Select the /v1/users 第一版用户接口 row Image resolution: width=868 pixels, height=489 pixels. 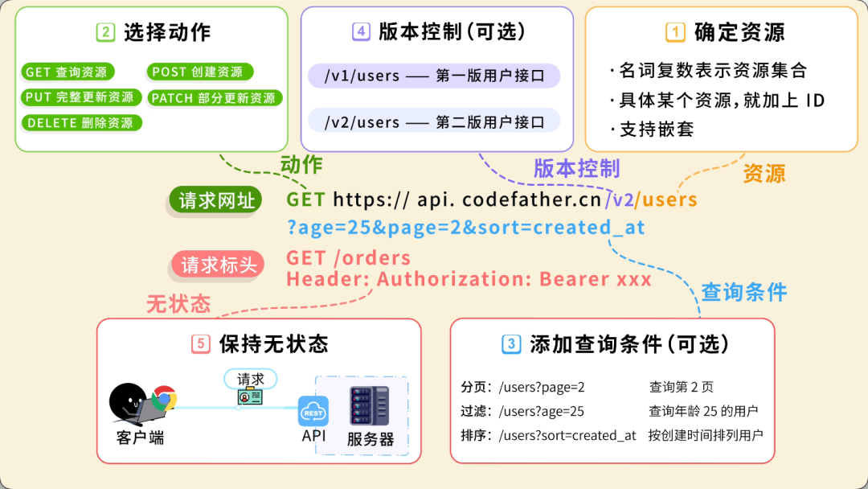click(x=435, y=76)
